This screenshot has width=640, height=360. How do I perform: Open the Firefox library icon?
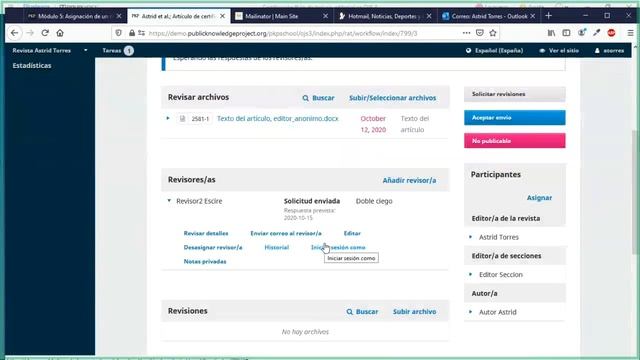click(551, 33)
